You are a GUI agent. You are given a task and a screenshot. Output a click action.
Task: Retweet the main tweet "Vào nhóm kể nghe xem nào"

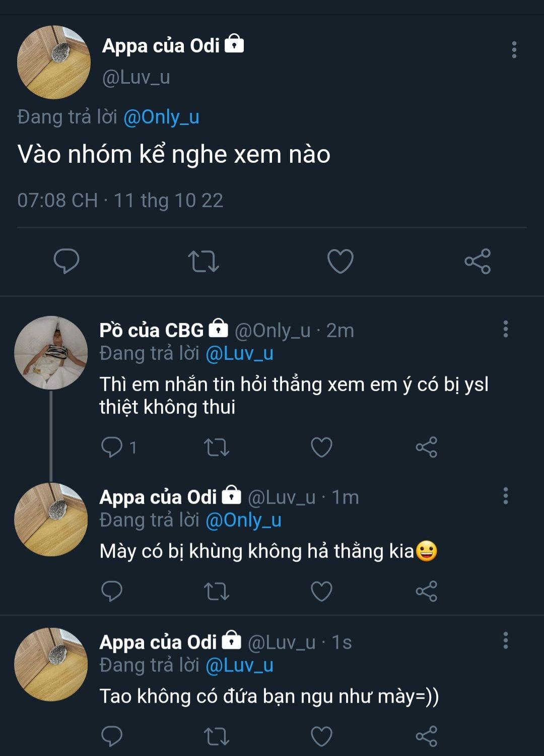click(x=203, y=261)
